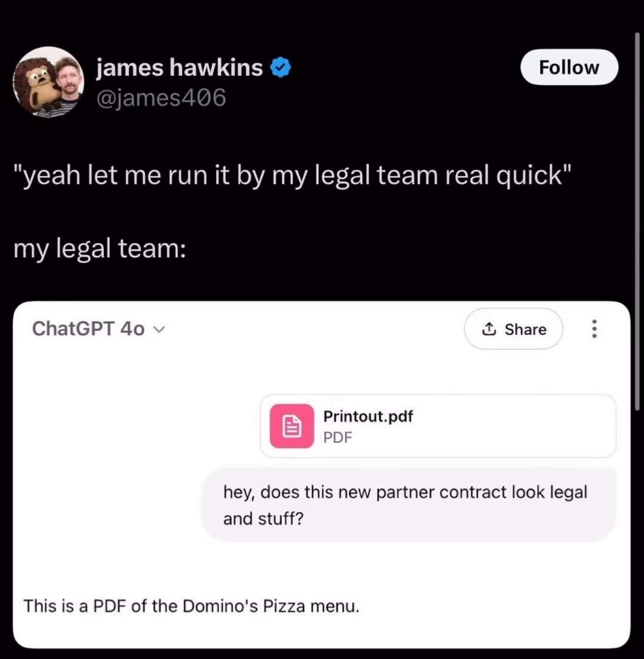
Task: Click the chevron next to ChatGPT 4o
Action: [x=159, y=329]
